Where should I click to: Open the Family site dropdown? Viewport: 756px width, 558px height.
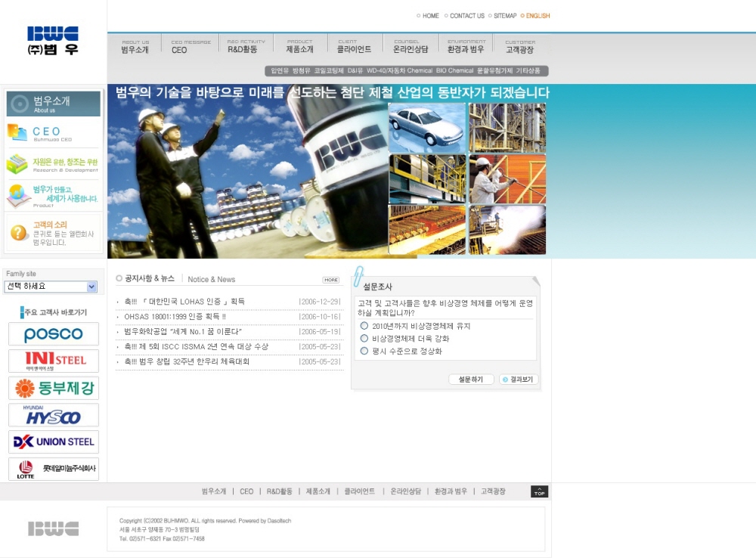51,287
